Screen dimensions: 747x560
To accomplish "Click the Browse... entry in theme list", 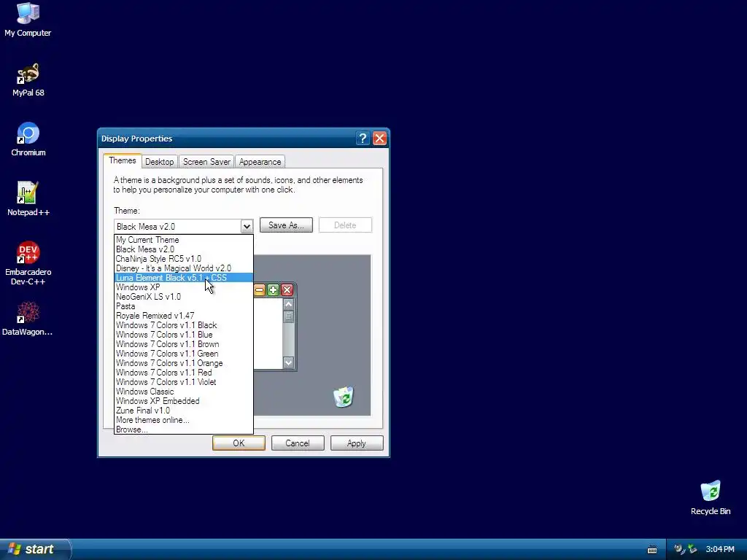I will point(184,429).
